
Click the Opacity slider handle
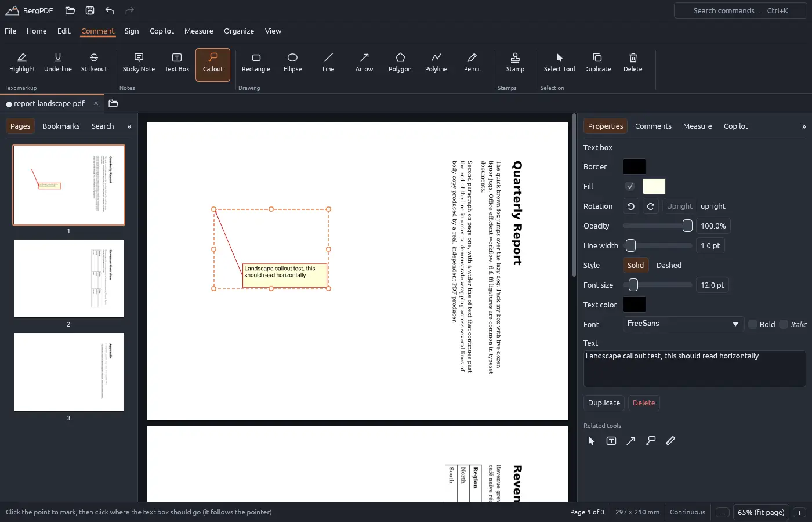687,226
